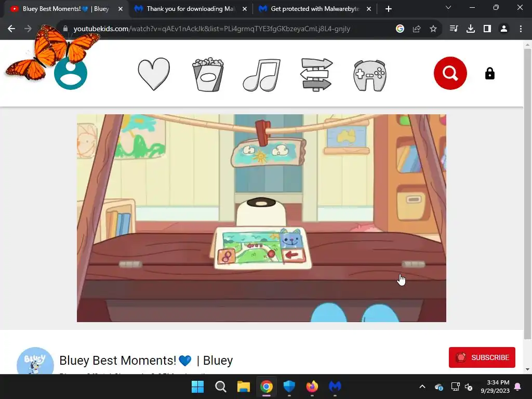Open Windows Security shield on taskbar
The width and height of the screenshot is (532, 399).
tap(289, 387)
